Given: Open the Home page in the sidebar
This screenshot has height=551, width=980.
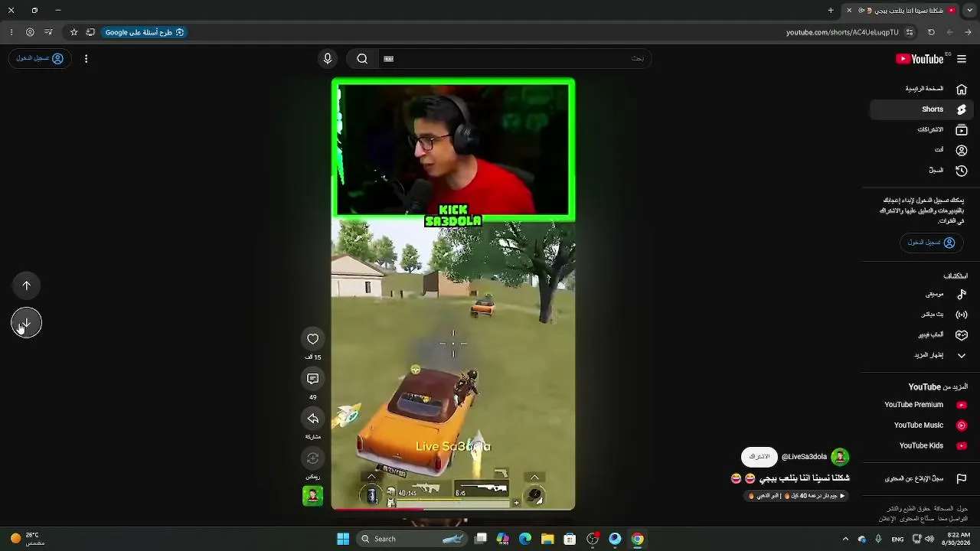Looking at the screenshot, I should pyautogui.click(x=922, y=89).
